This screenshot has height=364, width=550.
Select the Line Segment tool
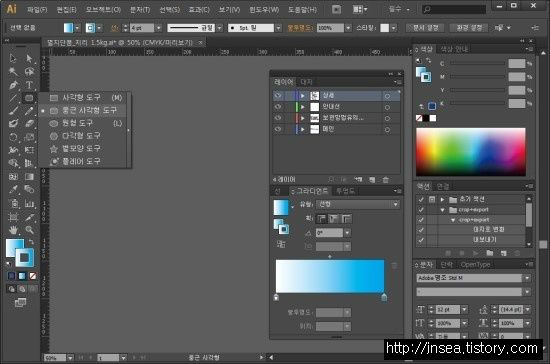(13, 98)
